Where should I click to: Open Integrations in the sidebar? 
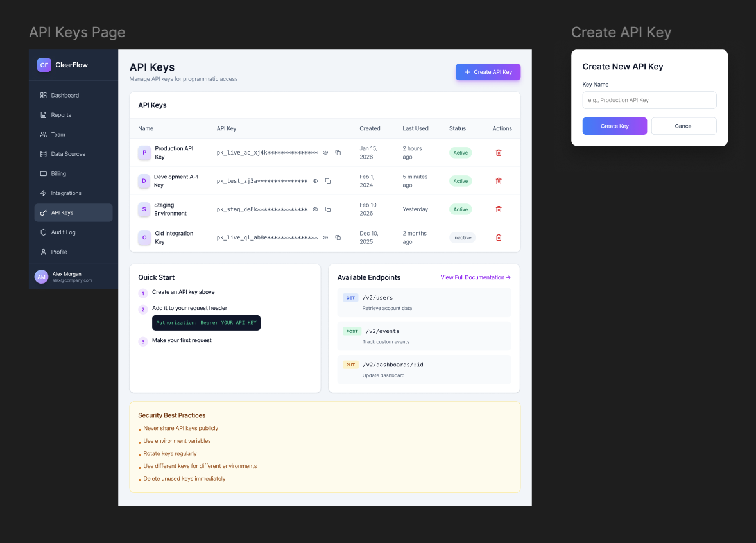[x=73, y=193]
